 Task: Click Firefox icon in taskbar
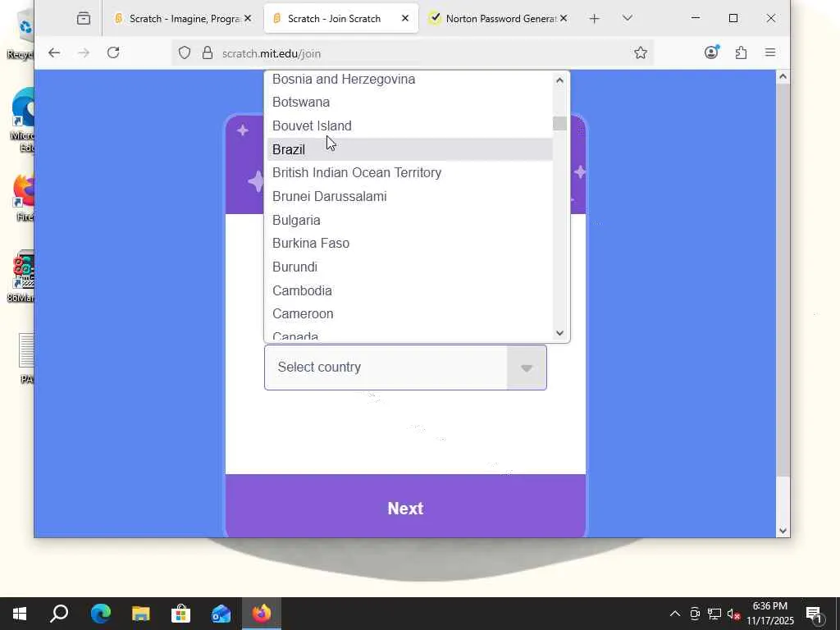(x=262, y=614)
